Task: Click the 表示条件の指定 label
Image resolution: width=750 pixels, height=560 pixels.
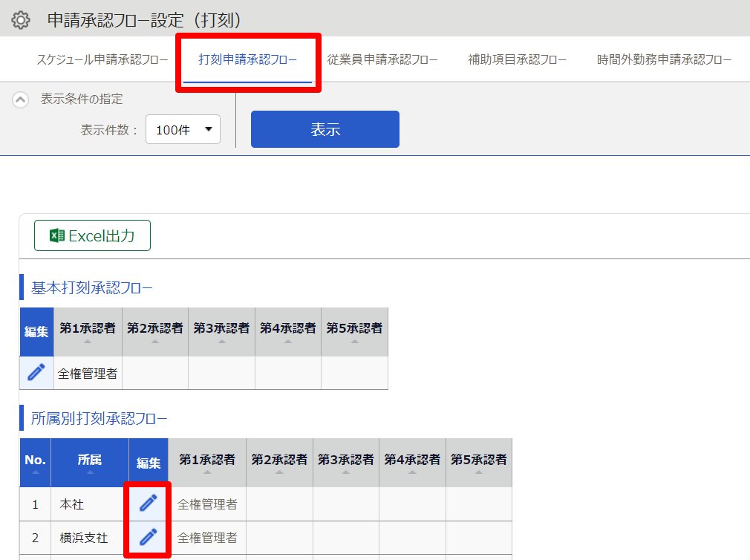Action: pos(82,99)
